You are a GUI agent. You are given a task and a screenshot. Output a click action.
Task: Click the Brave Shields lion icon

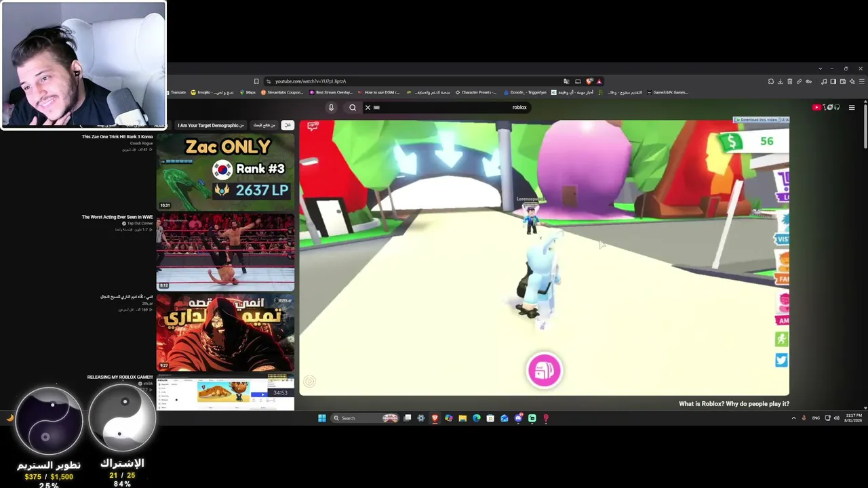pyautogui.click(x=589, y=81)
